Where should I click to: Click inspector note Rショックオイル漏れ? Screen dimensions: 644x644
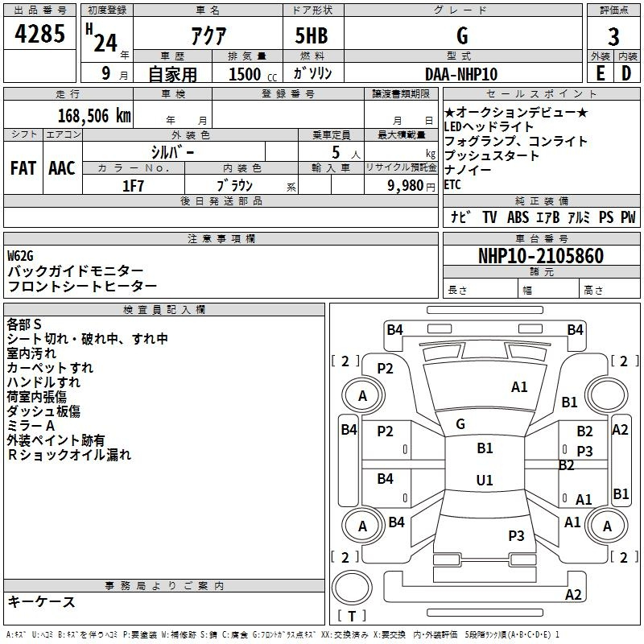(x=69, y=455)
